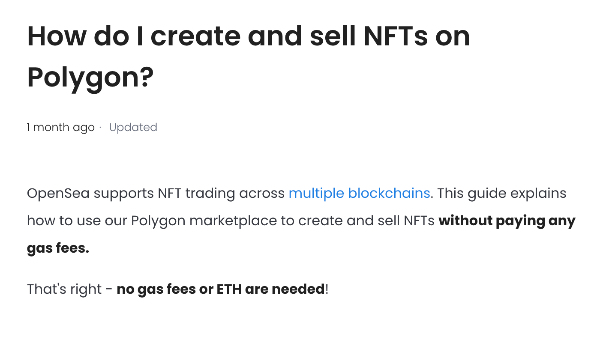Click the word 'Polygon?' in the title

(90, 77)
